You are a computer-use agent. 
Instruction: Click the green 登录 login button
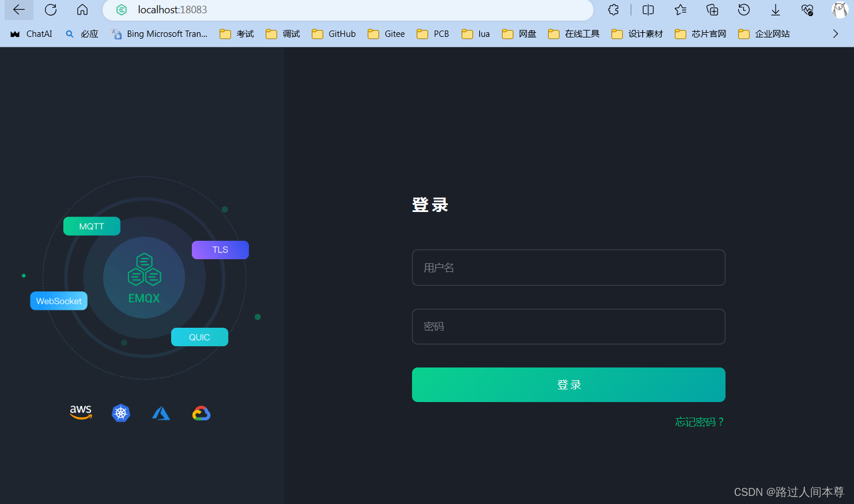coord(568,385)
